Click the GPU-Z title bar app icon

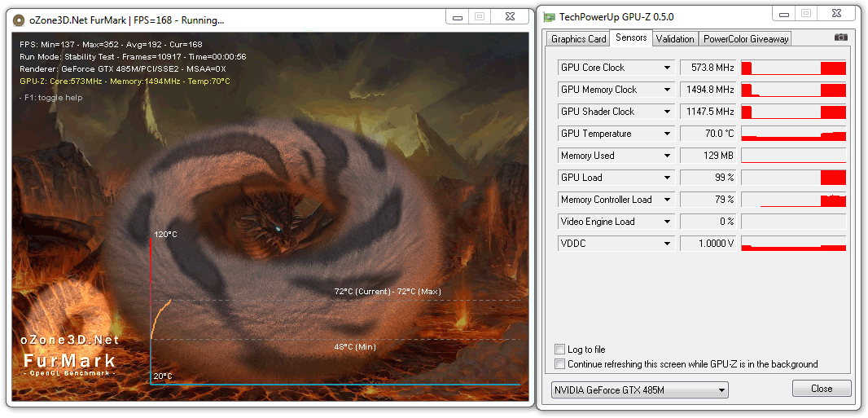tap(549, 17)
